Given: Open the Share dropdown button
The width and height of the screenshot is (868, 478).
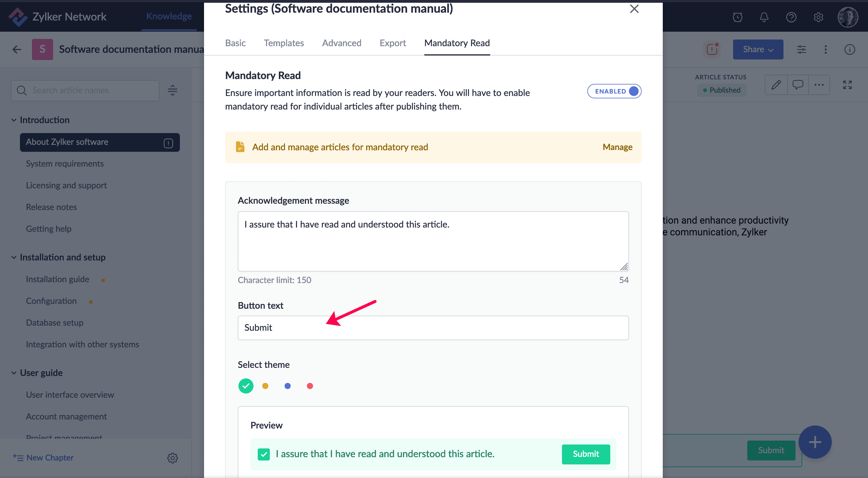Looking at the screenshot, I should coord(758,49).
